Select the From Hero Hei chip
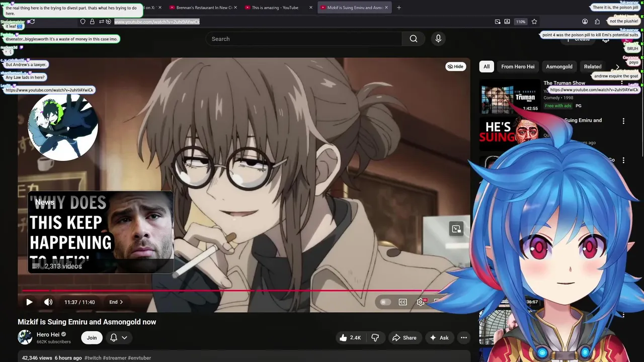Viewport: 644px width, 362px height. point(518,66)
